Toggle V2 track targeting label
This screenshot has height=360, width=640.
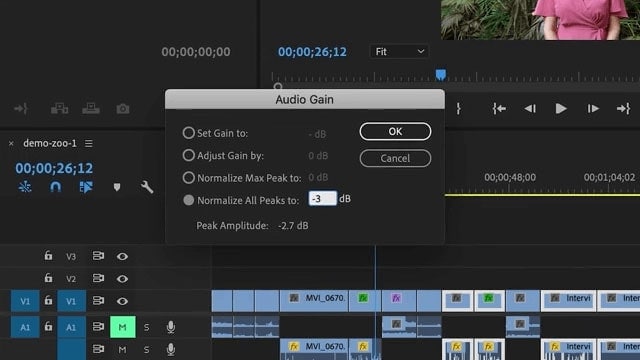[71, 279]
